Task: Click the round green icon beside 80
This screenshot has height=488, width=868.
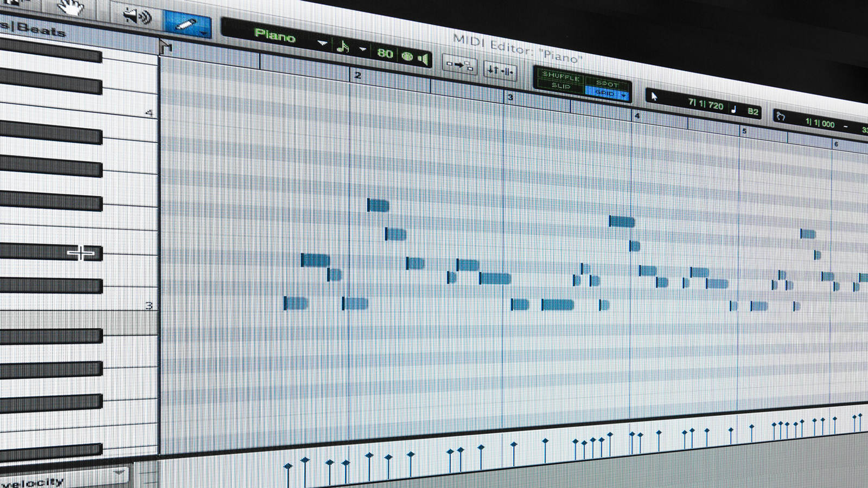Action: point(407,56)
